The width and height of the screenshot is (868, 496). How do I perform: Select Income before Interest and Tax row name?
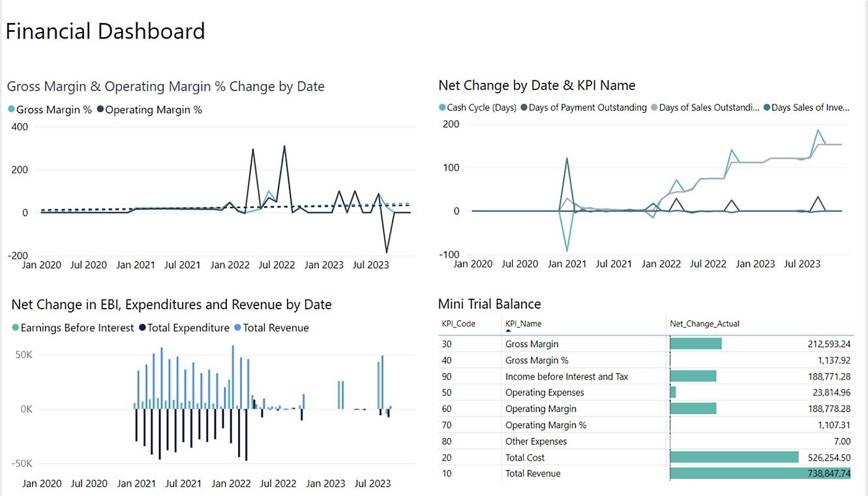567,377
